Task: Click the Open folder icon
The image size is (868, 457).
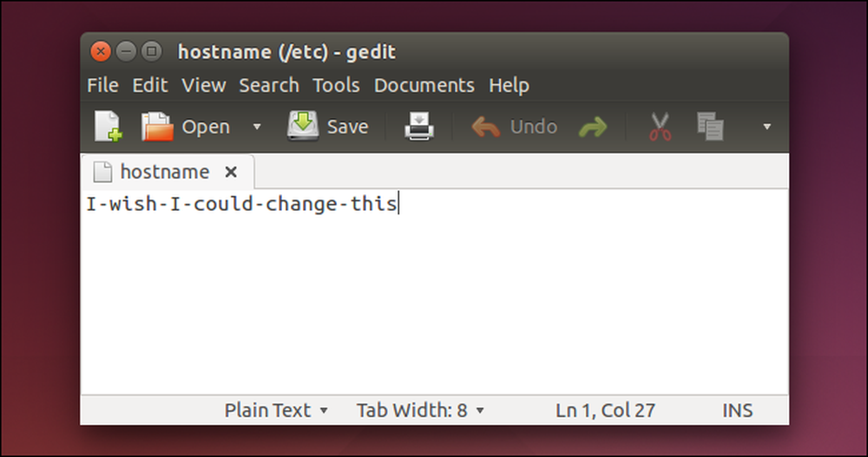Action: 157,127
